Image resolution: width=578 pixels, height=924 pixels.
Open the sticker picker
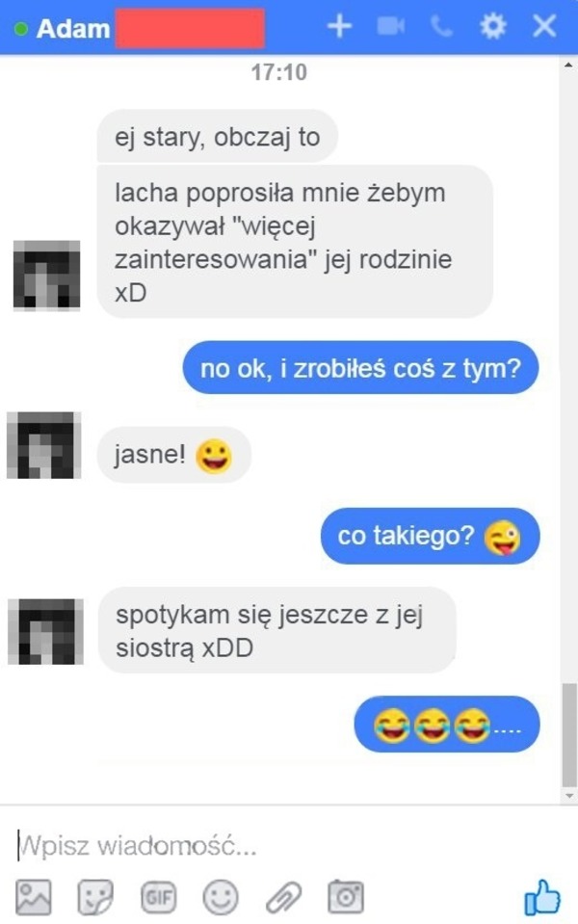click(x=94, y=897)
